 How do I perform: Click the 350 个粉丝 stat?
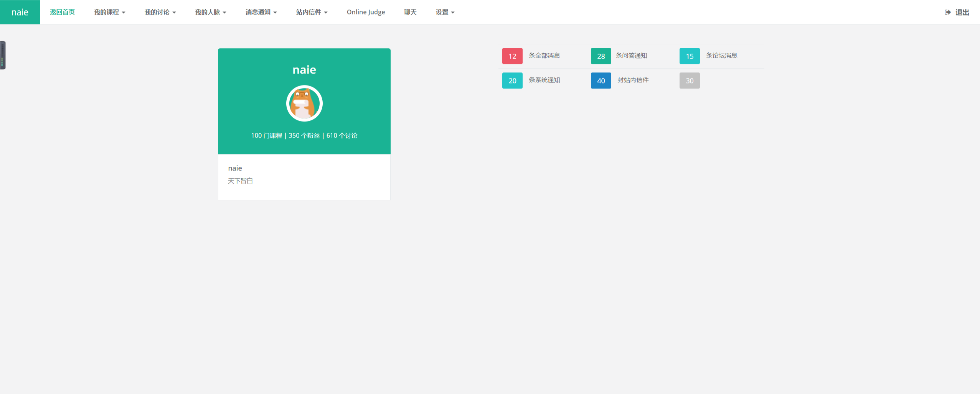(x=304, y=136)
